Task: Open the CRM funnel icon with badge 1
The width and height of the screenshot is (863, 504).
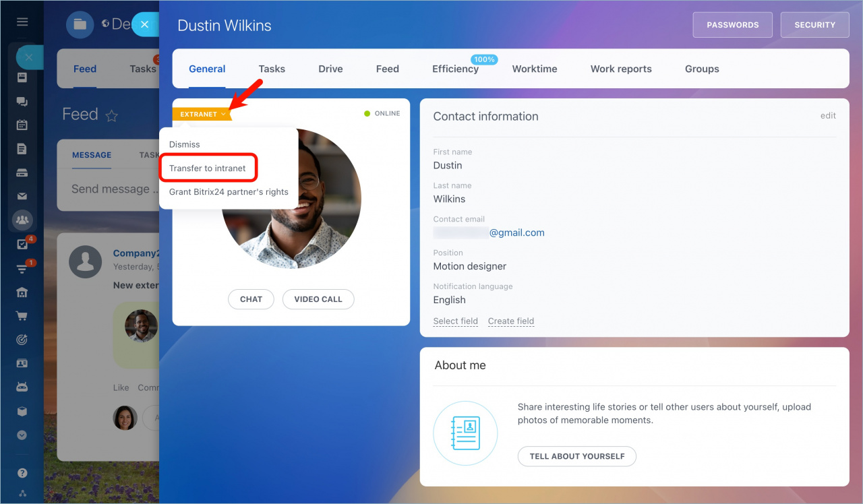Action: 22,268
